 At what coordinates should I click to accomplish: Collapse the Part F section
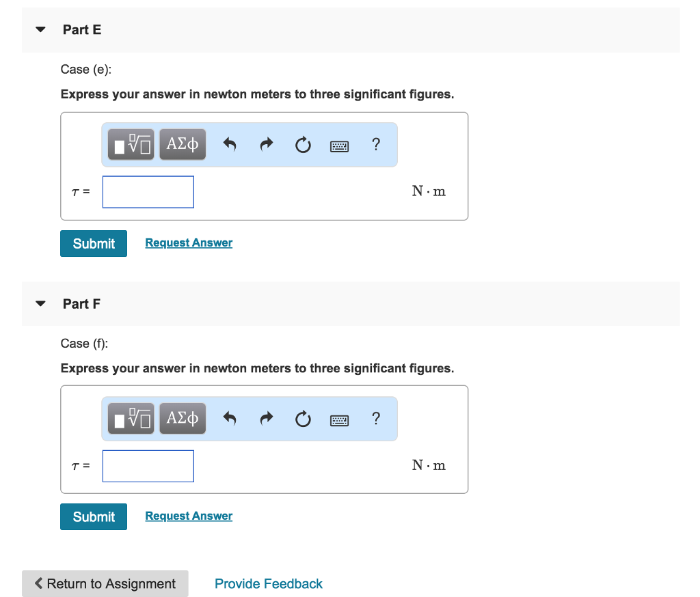40,303
